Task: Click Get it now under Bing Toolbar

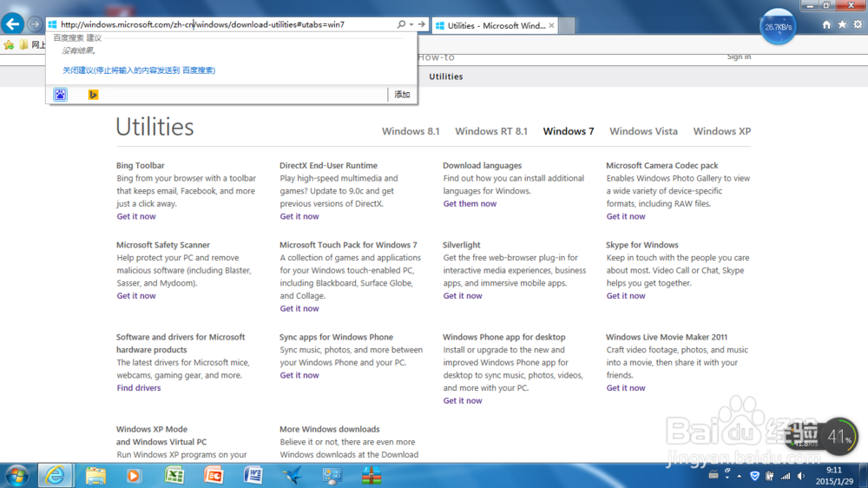Action: [136, 216]
